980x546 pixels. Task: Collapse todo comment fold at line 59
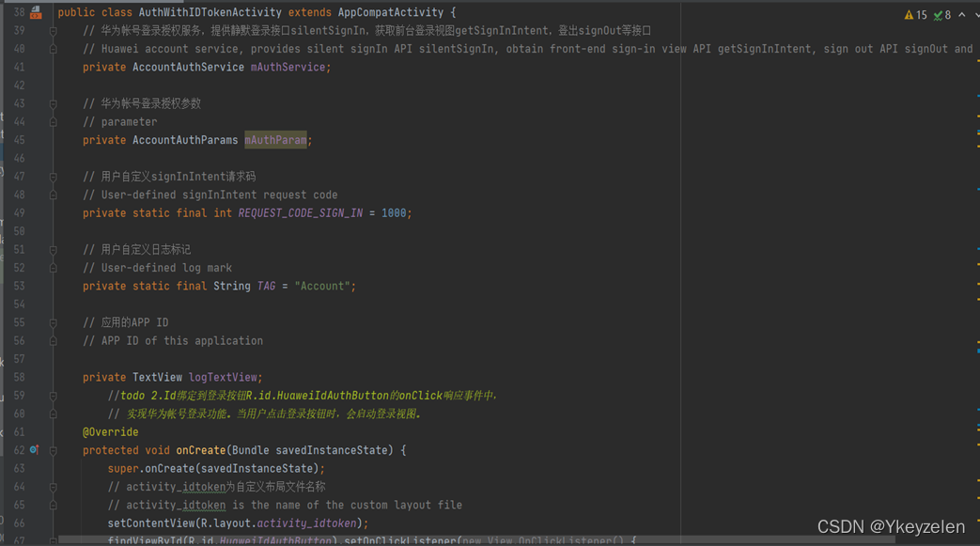click(54, 396)
